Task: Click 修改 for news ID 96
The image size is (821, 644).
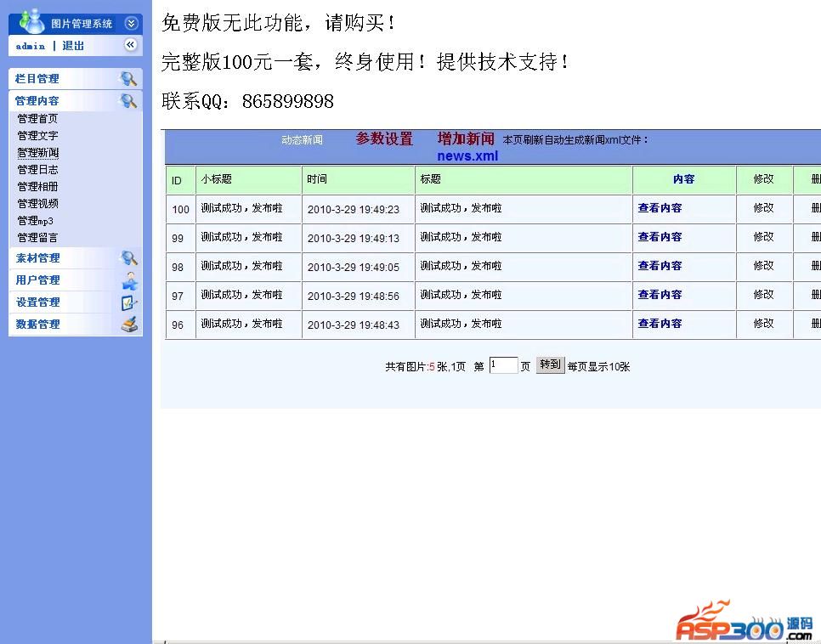Action: (x=763, y=323)
